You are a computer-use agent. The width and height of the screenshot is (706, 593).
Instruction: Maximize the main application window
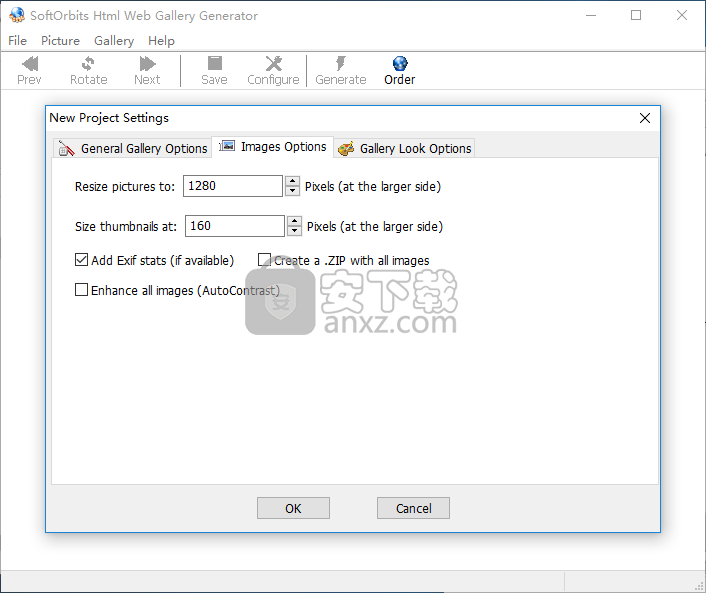click(636, 15)
